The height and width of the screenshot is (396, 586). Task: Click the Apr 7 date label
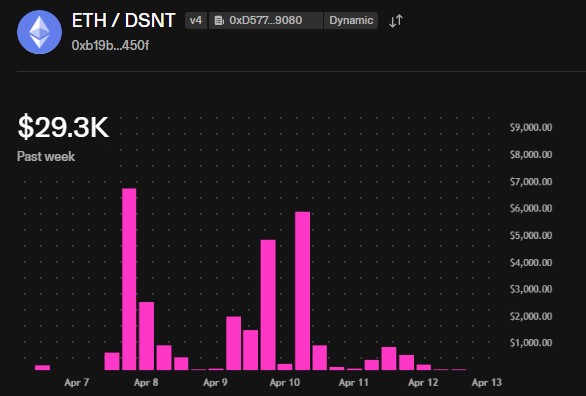[77, 383]
